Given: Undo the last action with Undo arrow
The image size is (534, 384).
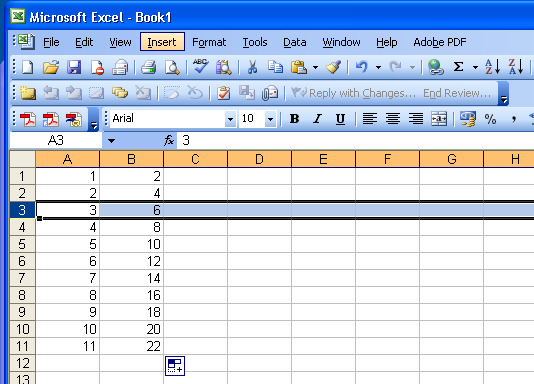Looking at the screenshot, I should click(x=362, y=67).
